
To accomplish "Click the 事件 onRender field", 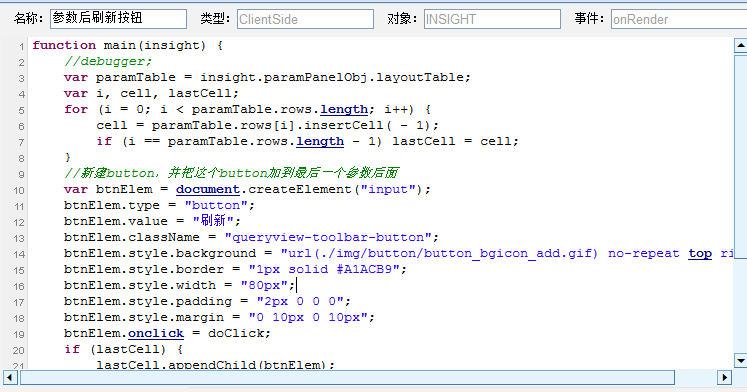I will click(x=679, y=19).
